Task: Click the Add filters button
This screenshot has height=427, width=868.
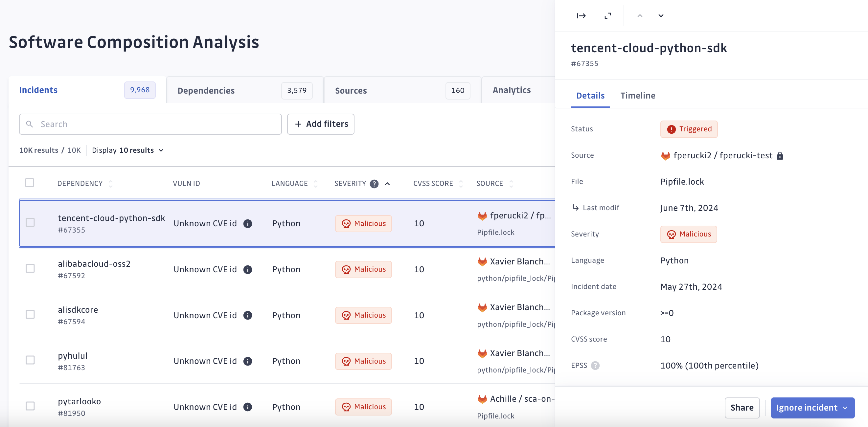Action: tap(320, 124)
